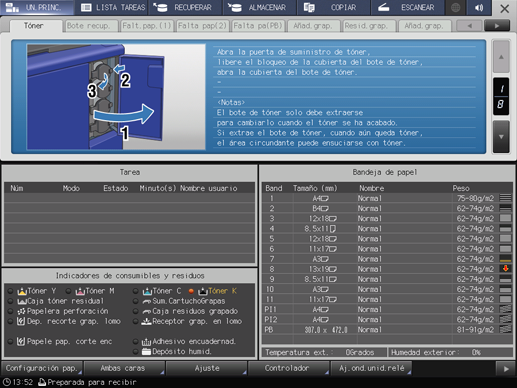This screenshot has height=388, width=517.
Task: Click Caja residuos grapado icon
Action: 147,311
